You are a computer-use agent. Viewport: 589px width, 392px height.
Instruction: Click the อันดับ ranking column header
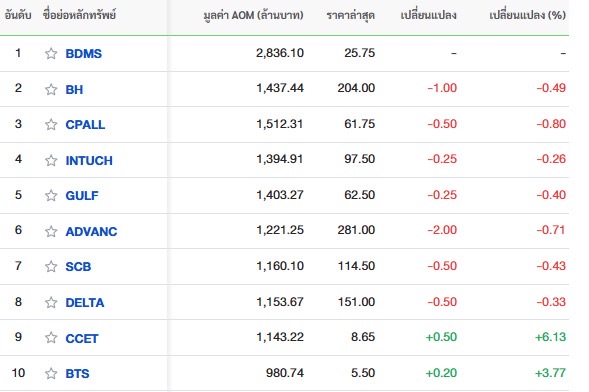click(18, 15)
